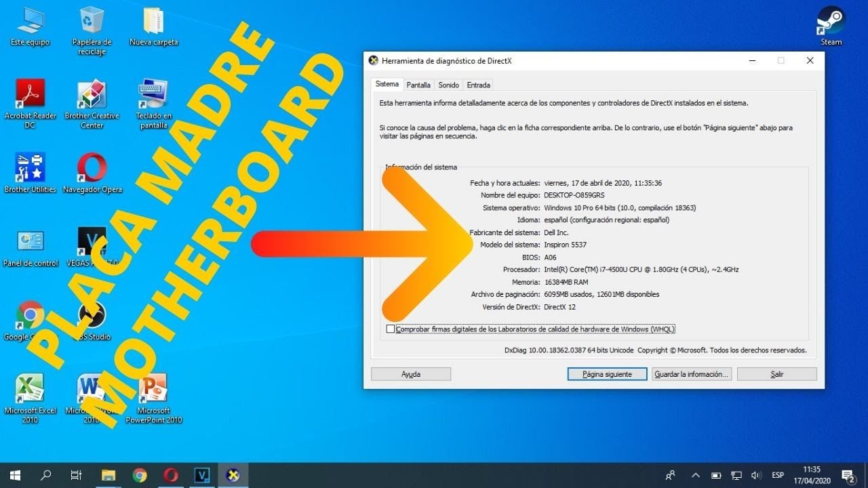The width and height of the screenshot is (868, 488).
Task: Launch Steam from the desktop
Action: pos(831,27)
